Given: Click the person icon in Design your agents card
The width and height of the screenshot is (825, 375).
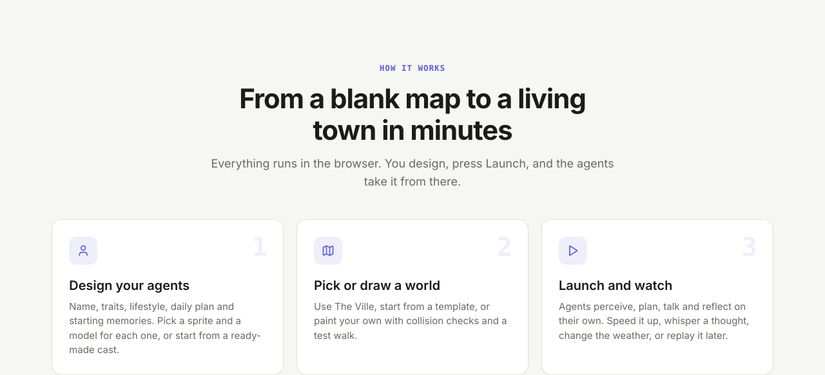Looking at the screenshot, I should click(x=83, y=250).
